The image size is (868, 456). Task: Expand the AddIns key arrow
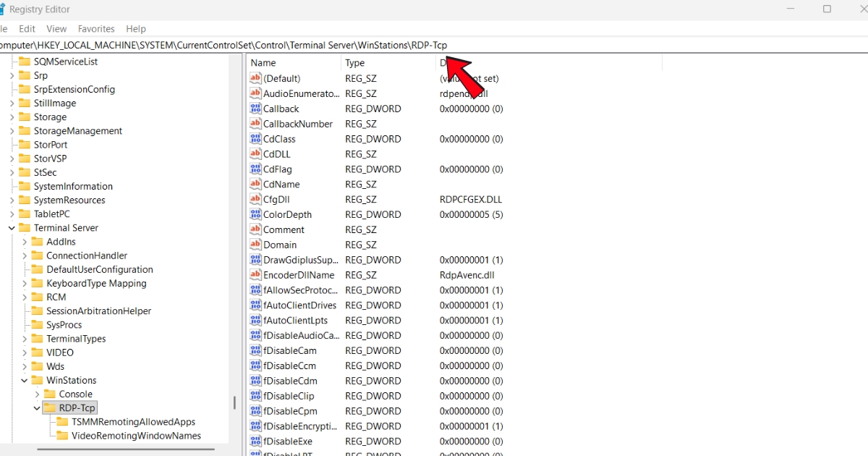point(25,242)
